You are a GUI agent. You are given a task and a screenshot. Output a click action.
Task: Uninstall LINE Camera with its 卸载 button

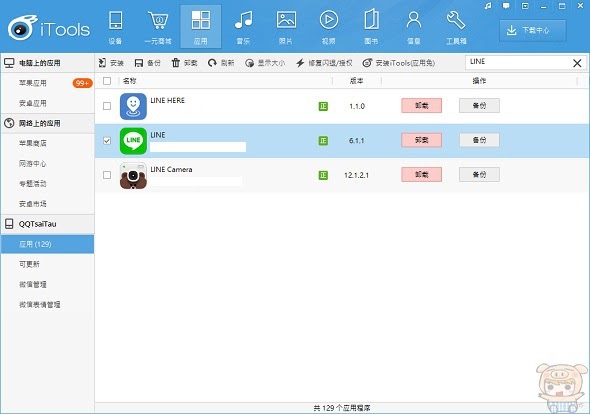coord(421,175)
